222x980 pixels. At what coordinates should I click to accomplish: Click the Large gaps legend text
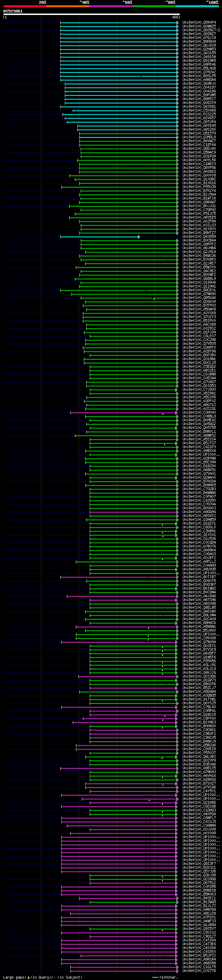pyautogui.click(x=15, y=977)
